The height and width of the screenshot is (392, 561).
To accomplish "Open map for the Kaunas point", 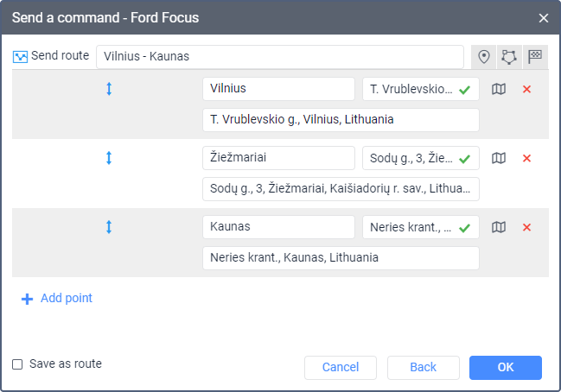I will [498, 227].
